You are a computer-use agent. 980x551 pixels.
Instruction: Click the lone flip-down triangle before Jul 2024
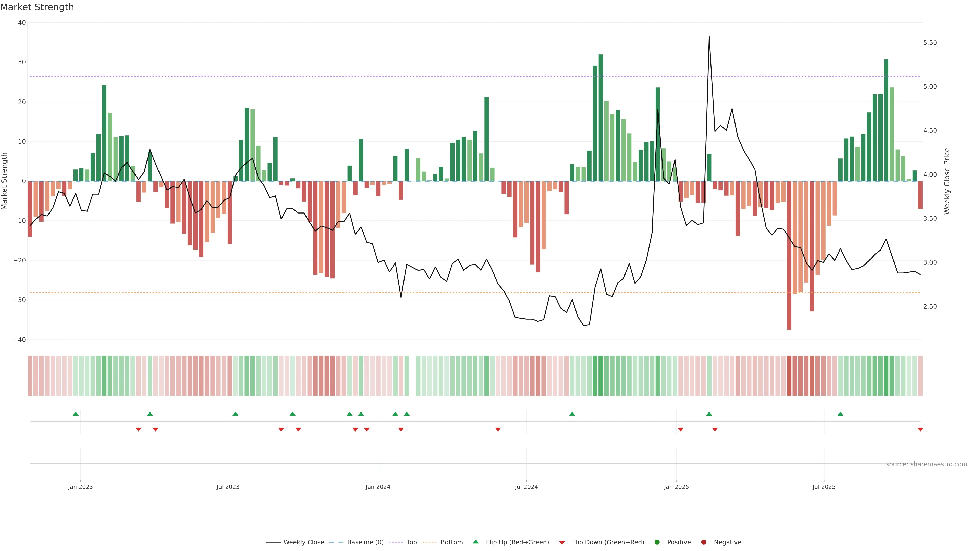498,429
